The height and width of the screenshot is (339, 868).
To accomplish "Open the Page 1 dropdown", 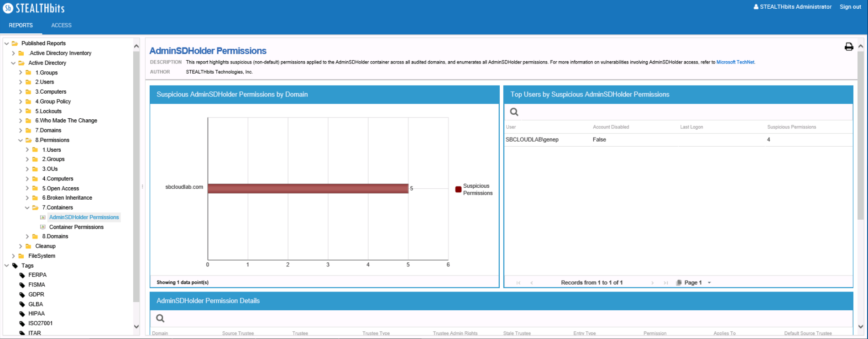I will point(709,283).
